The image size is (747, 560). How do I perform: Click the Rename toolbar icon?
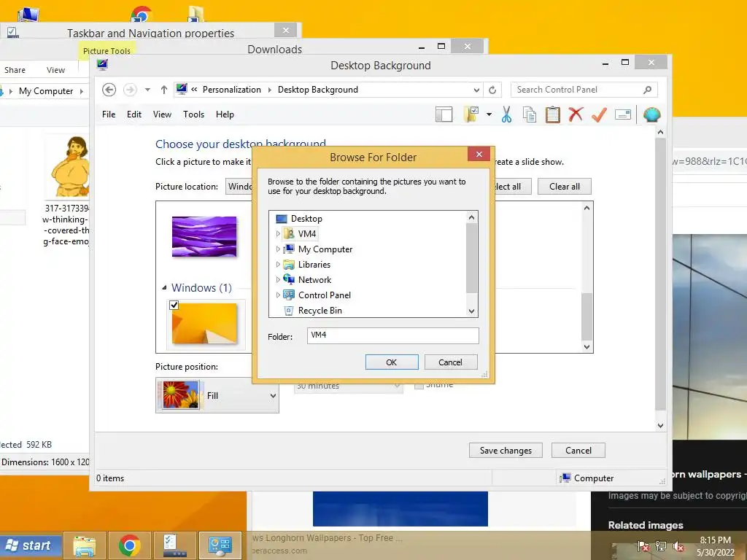click(623, 114)
